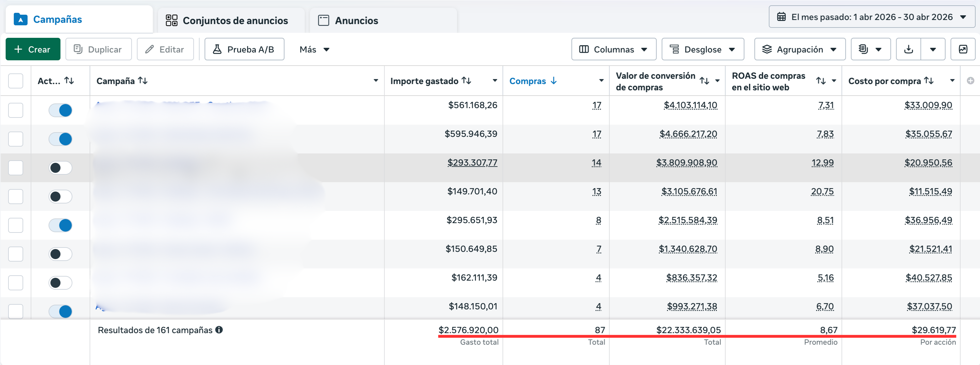
Task: Click cost per purchase $11.515,49
Action: (x=931, y=192)
